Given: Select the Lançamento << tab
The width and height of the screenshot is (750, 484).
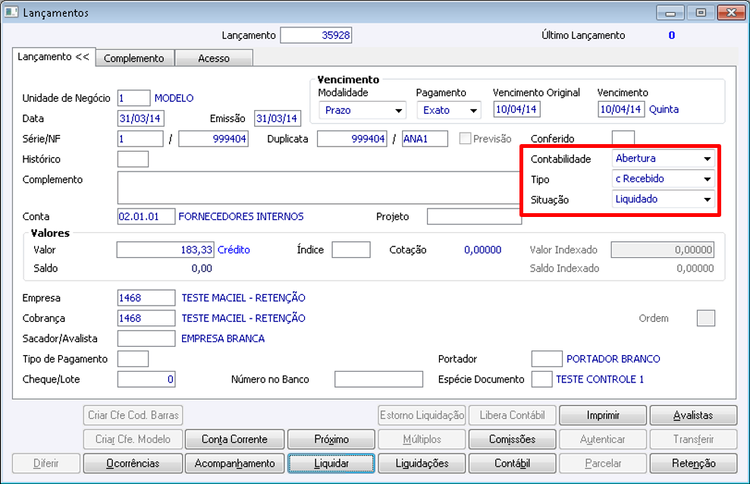Looking at the screenshot, I should pos(54,56).
